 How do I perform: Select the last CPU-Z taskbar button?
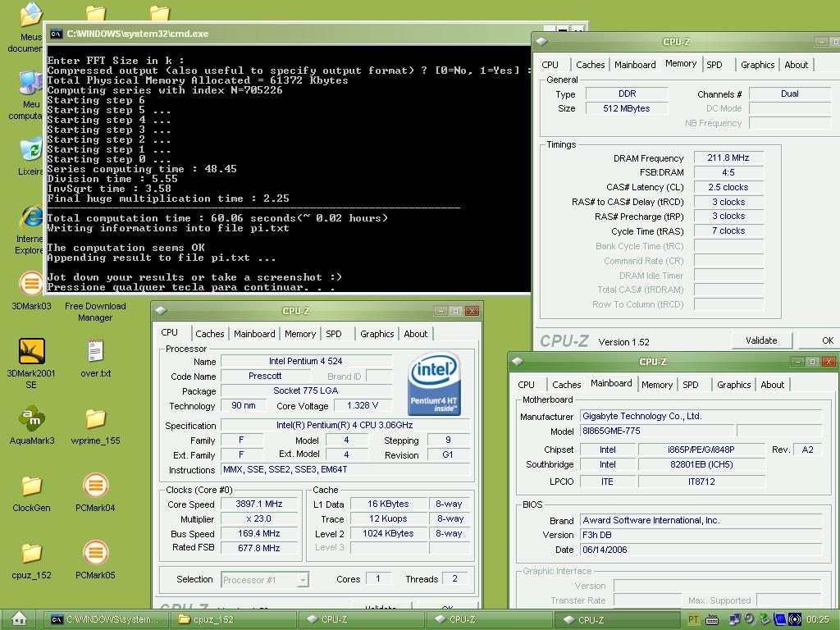point(616,619)
